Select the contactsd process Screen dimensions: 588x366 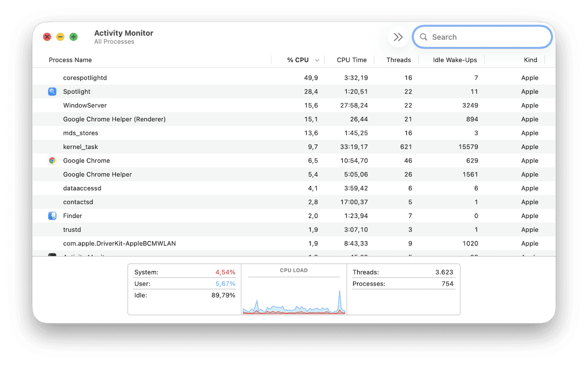tap(78, 202)
